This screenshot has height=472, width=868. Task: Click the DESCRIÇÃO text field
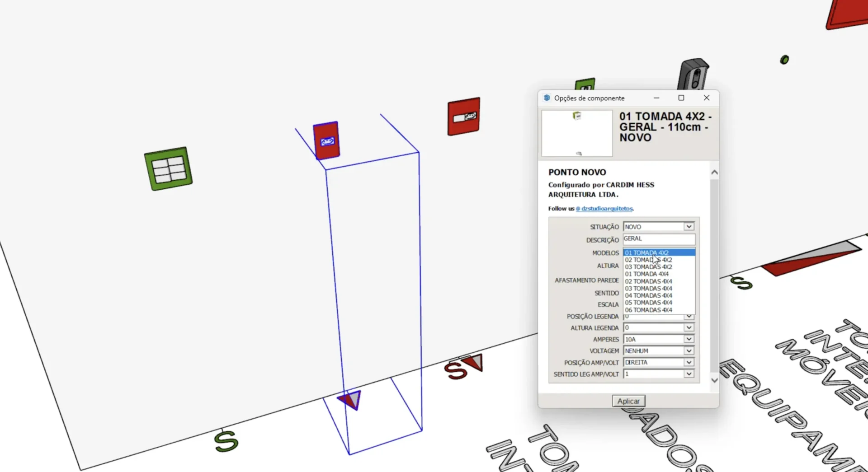tap(659, 239)
